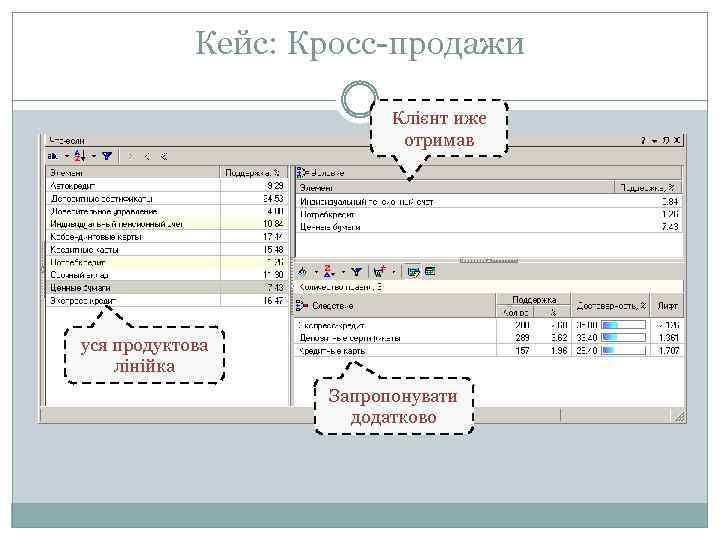Click the blue filter funnel icon in left toolbar
Screen dimensions: 720x540
coord(107,157)
